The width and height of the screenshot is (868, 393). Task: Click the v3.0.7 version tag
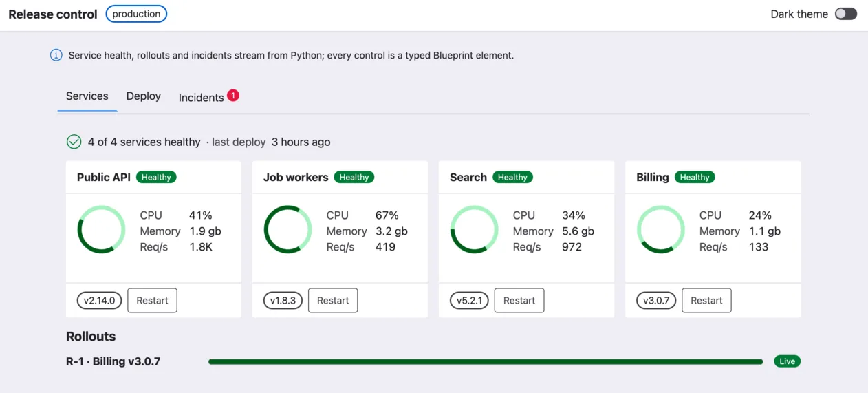click(x=656, y=301)
